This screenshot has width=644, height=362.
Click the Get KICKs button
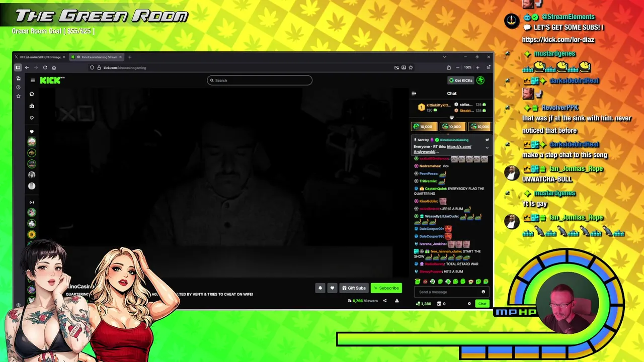coord(461,80)
